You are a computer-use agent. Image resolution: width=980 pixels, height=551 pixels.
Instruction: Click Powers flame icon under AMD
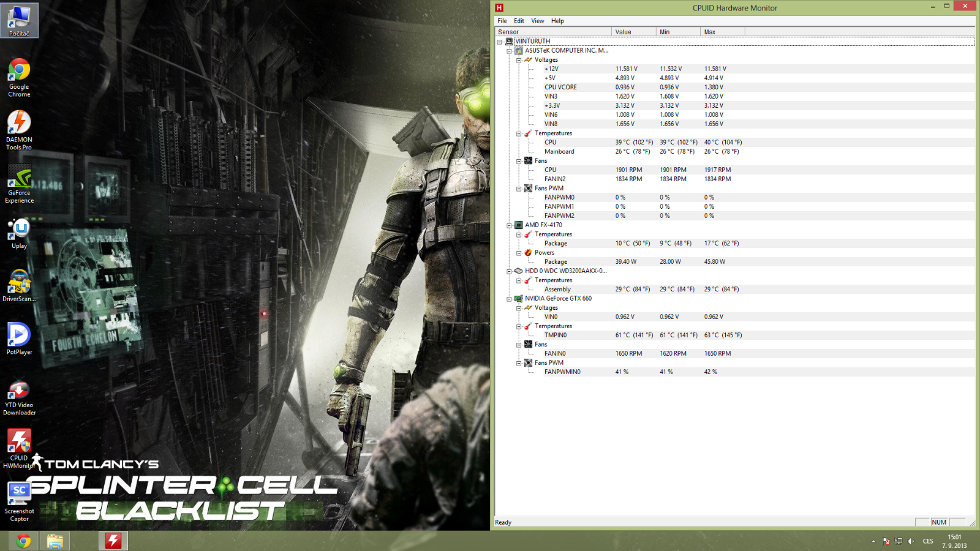(528, 252)
